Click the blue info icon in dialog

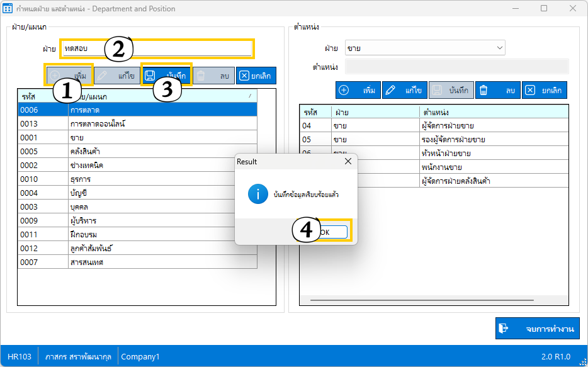coord(257,195)
